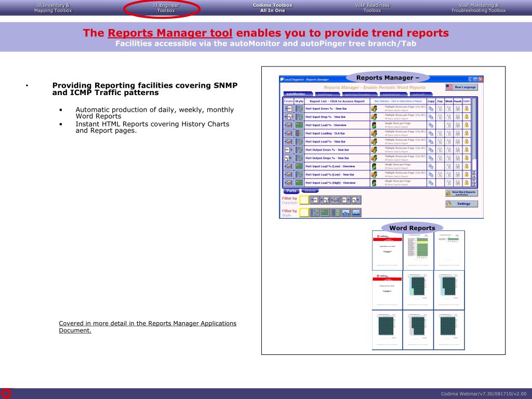Click View Word Reports autoMonitor button

click(461, 193)
